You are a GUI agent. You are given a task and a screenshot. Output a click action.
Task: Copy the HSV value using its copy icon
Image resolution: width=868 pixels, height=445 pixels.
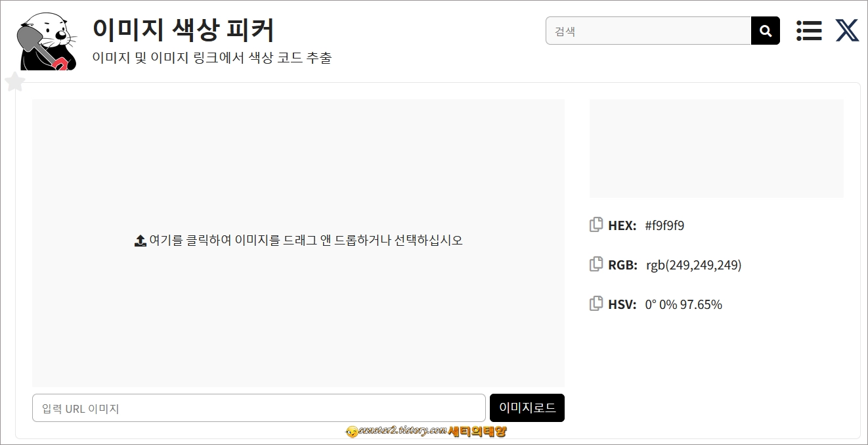596,304
